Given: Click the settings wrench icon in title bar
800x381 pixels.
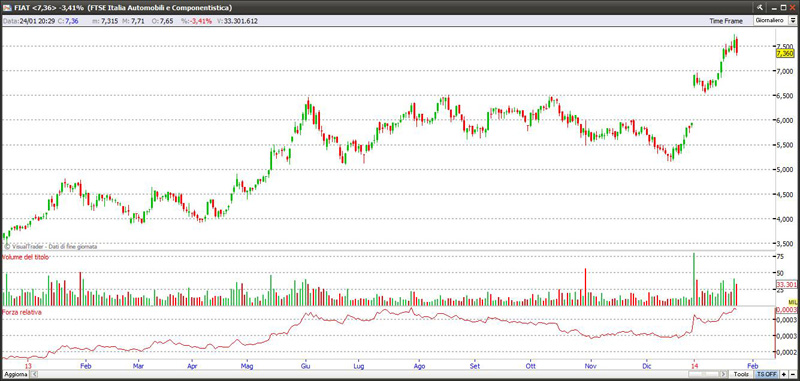Looking at the screenshot, I should 760,7.
